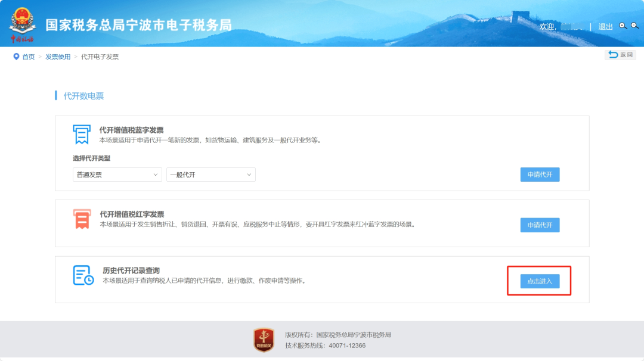Click the red invoice icon for 红字发票
The width and height of the screenshot is (644, 361).
82,219
